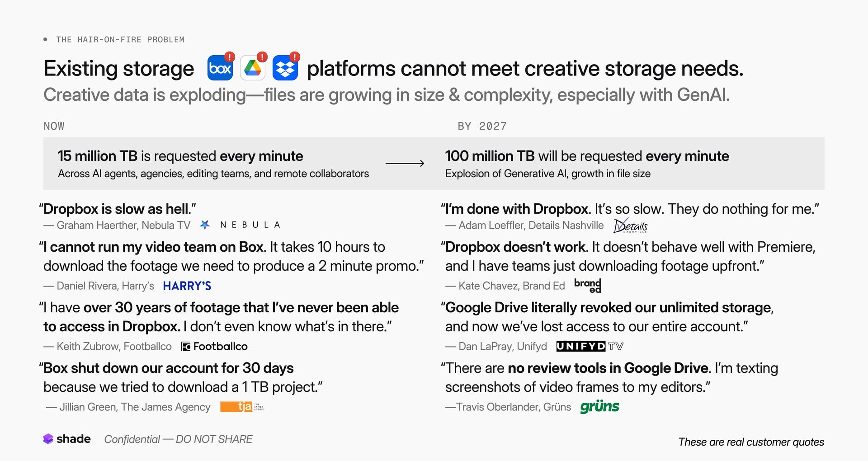
Task: Click the Brand Ed logo
Action: [588, 285]
